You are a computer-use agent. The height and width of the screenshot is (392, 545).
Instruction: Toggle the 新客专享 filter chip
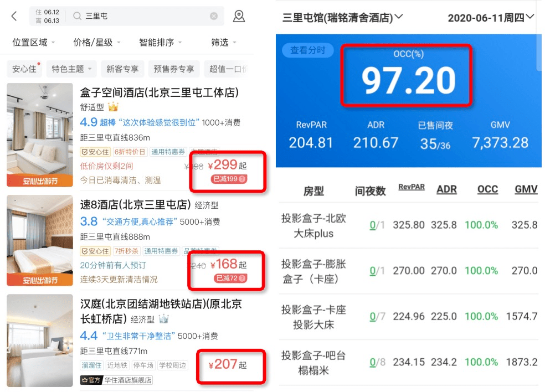click(122, 69)
